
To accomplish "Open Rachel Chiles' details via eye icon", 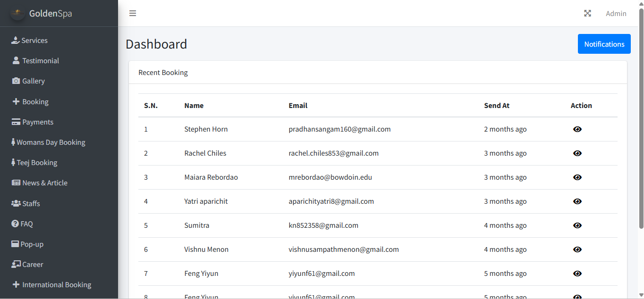I will (577, 153).
